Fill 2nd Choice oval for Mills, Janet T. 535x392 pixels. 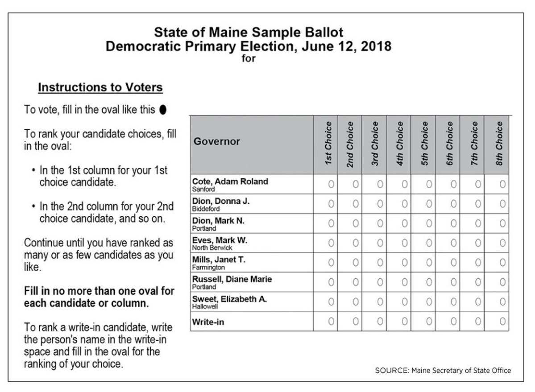[x=356, y=263]
